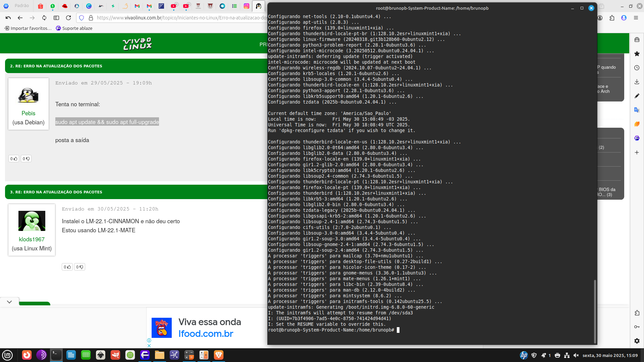Click the muted volume tray icon
The image size is (644, 362).
coord(576,355)
